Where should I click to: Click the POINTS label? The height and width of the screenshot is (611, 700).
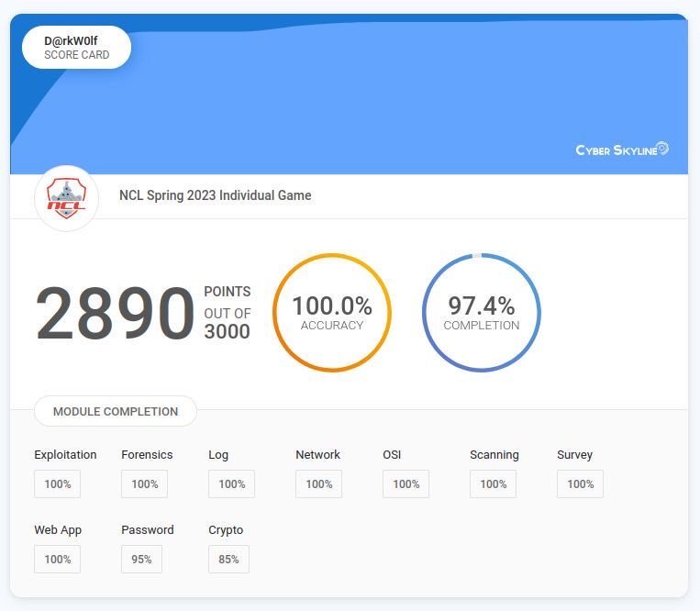click(x=228, y=292)
